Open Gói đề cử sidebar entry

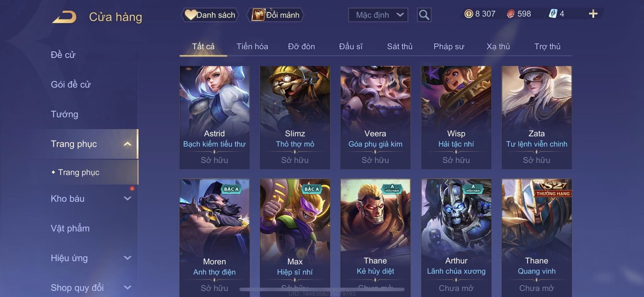click(x=71, y=84)
